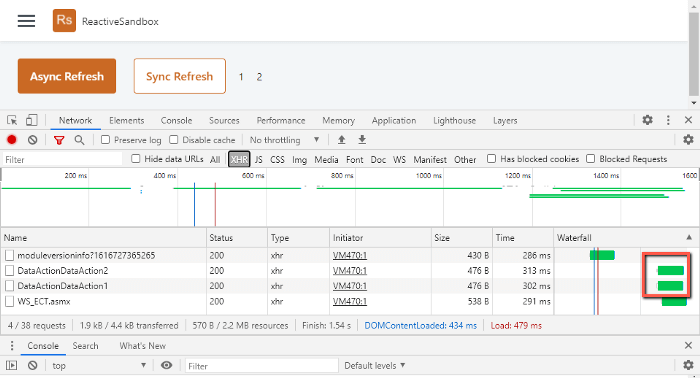The width and height of the screenshot is (700, 378).
Task: Open DevTools settings gear
Action: coord(647,120)
